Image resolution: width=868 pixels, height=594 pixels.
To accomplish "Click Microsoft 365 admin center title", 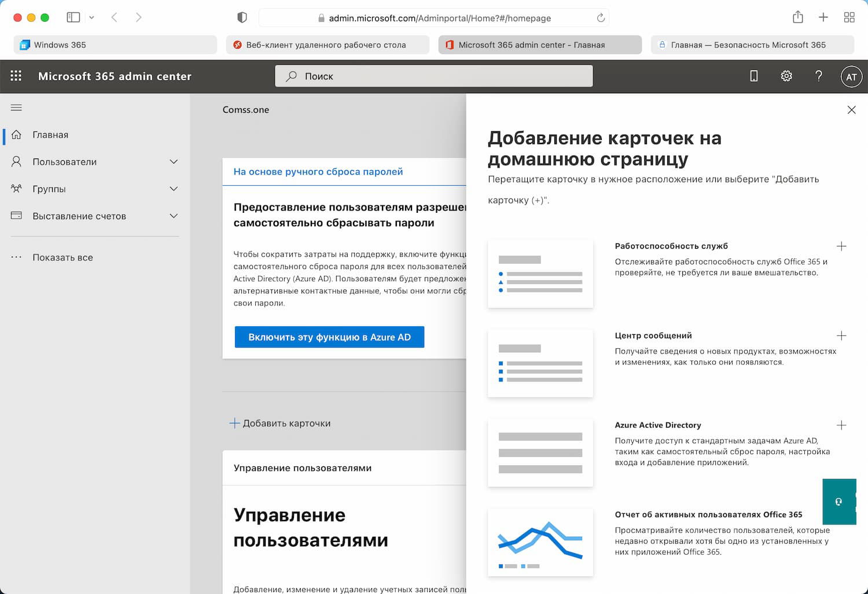I will point(115,76).
